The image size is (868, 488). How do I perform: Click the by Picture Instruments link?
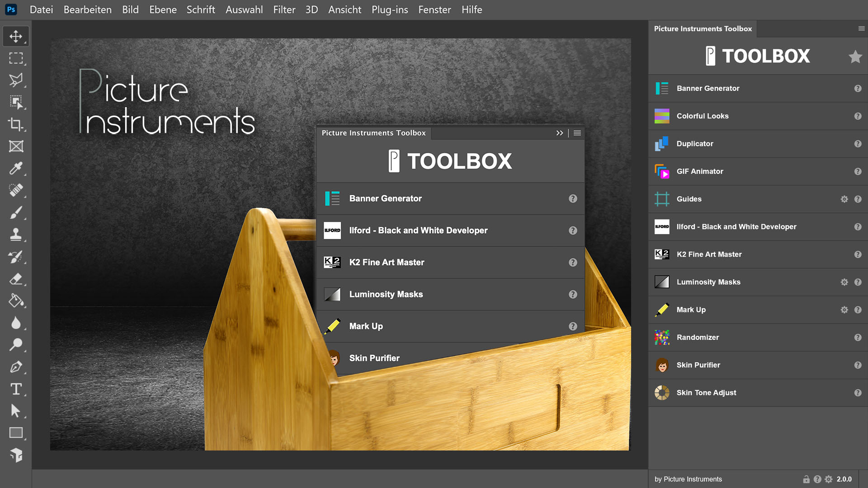tap(688, 479)
